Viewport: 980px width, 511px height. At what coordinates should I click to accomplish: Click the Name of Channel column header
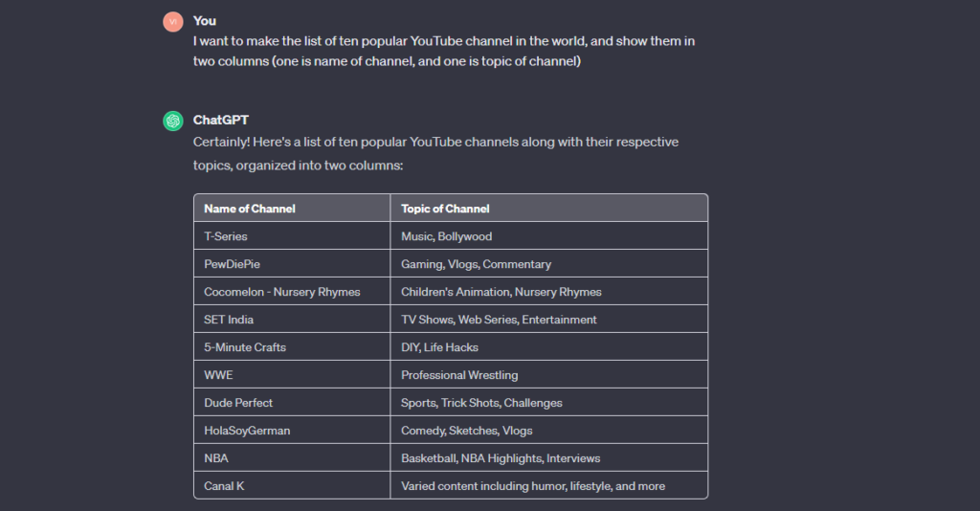click(250, 209)
